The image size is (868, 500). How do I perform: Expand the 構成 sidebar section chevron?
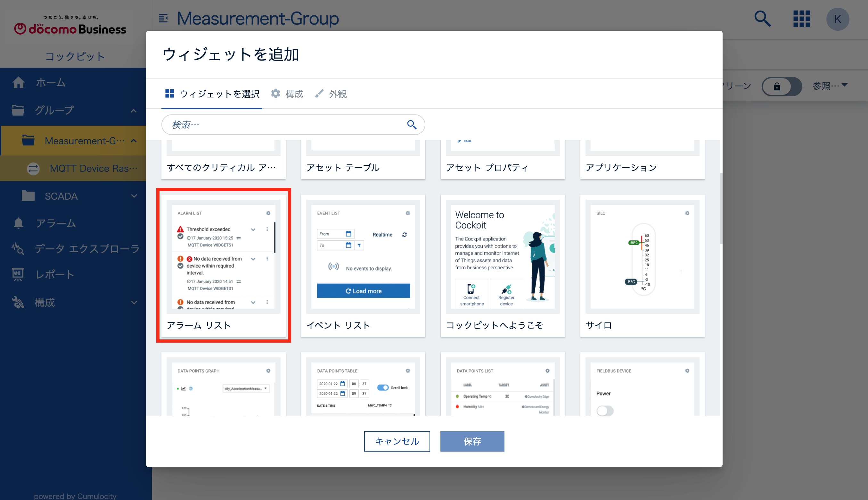134,303
